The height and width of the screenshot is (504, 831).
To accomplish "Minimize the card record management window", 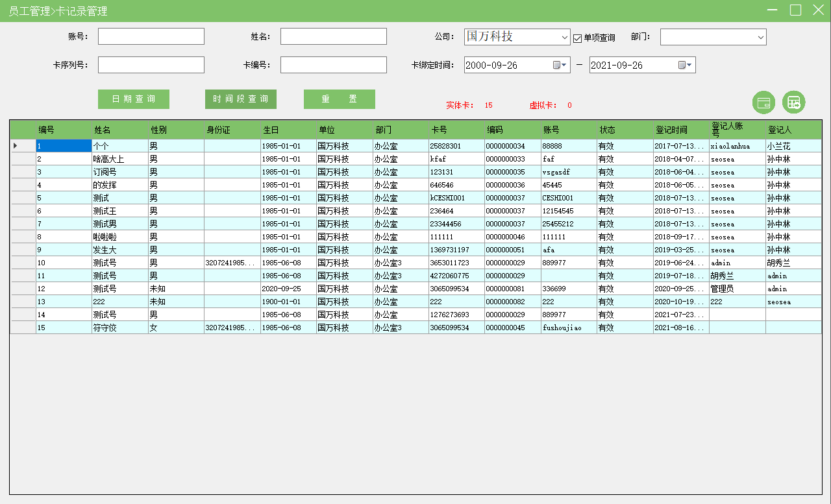I will (773, 10).
